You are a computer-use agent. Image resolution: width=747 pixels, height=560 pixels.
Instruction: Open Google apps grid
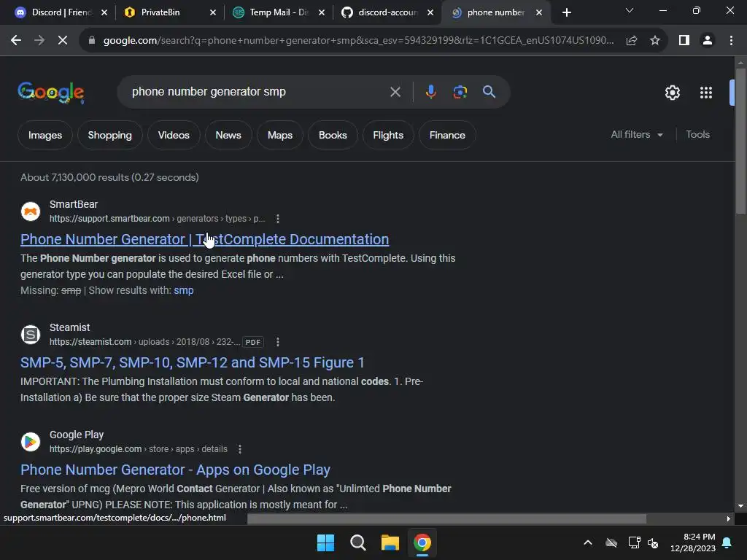pos(706,93)
